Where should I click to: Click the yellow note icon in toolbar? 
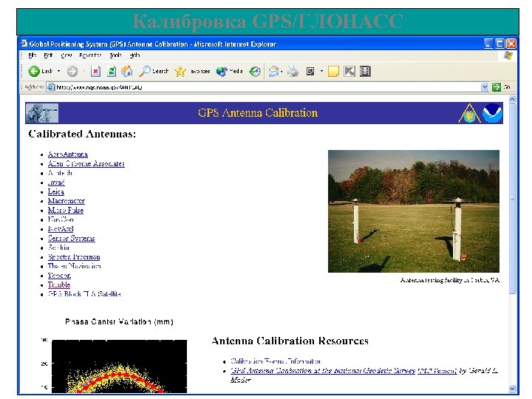[333, 71]
